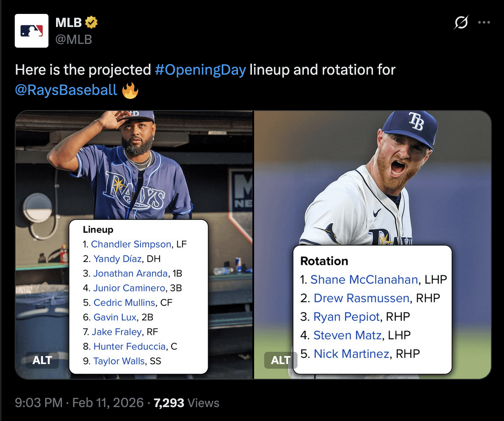Click the MLB logo profile avatar
504x421 pixels.
point(32,31)
